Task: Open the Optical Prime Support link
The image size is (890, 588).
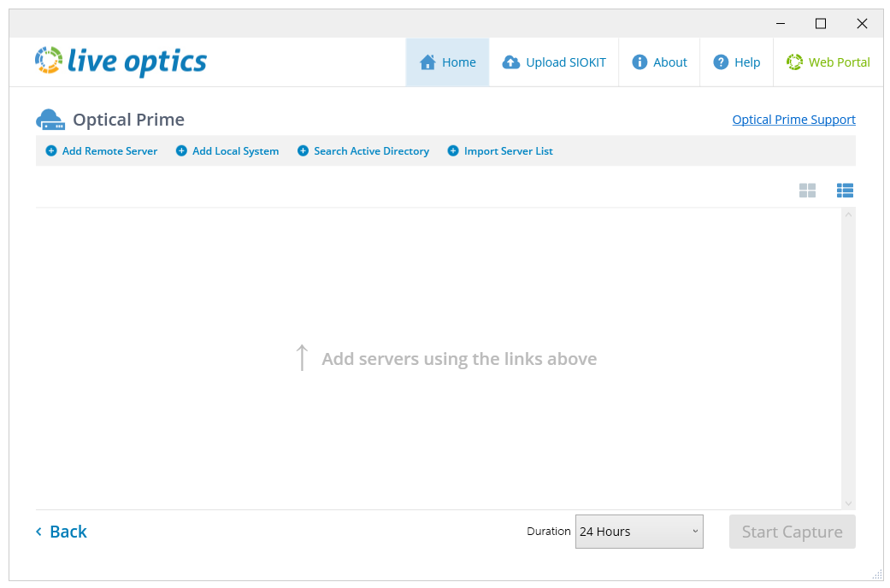Action: point(793,119)
